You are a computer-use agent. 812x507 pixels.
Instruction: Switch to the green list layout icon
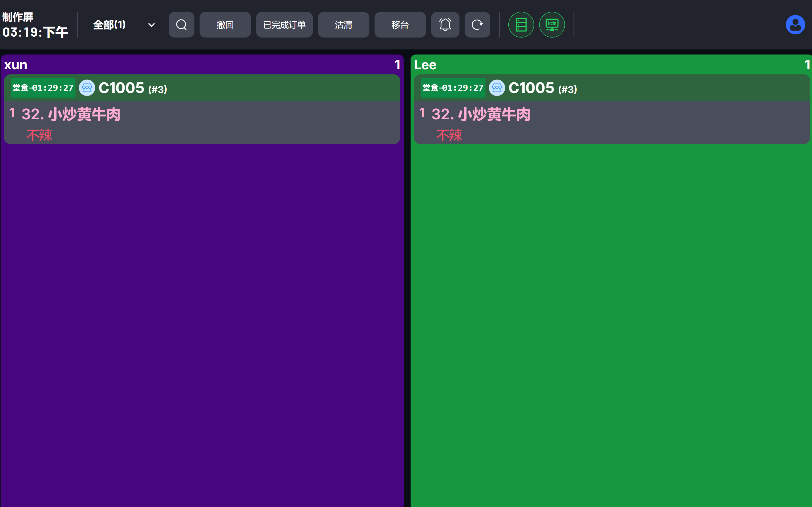(x=521, y=25)
